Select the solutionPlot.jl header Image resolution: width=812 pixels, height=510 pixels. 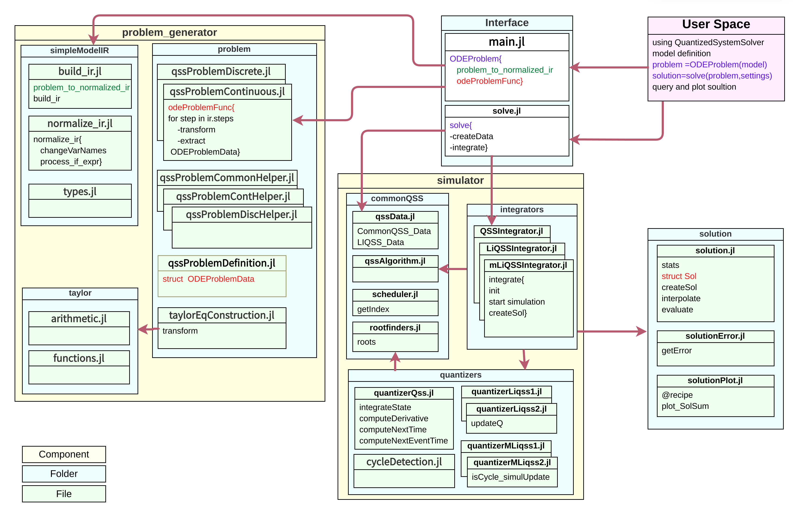[x=715, y=381]
